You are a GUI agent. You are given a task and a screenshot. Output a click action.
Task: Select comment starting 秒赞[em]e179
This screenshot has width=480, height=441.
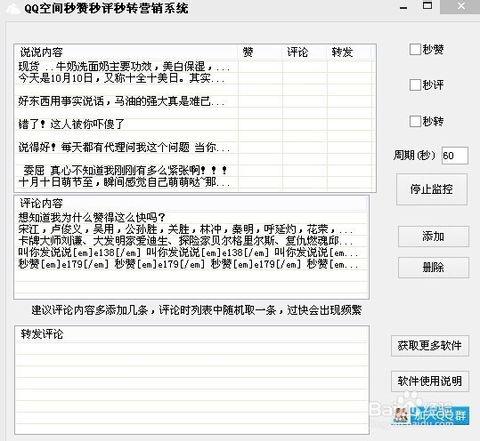click(x=192, y=264)
